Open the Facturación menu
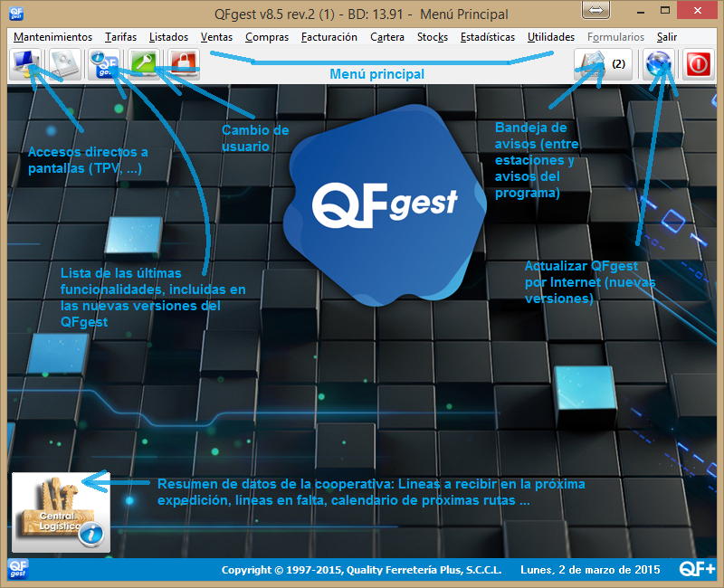The image size is (724, 588). click(329, 37)
